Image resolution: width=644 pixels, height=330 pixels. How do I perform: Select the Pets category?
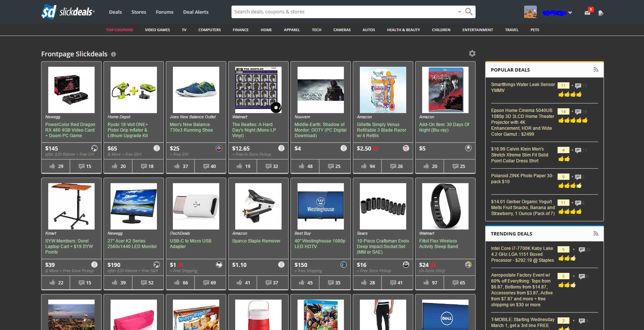click(x=535, y=30)
